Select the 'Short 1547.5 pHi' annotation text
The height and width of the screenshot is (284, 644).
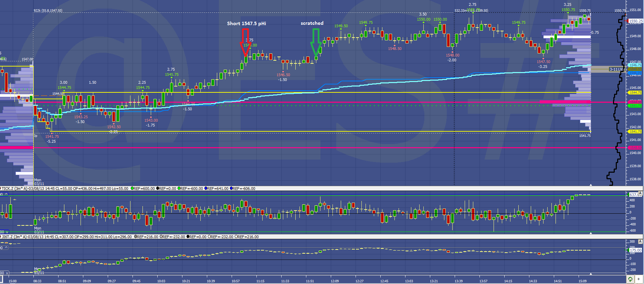pos(246,23)
